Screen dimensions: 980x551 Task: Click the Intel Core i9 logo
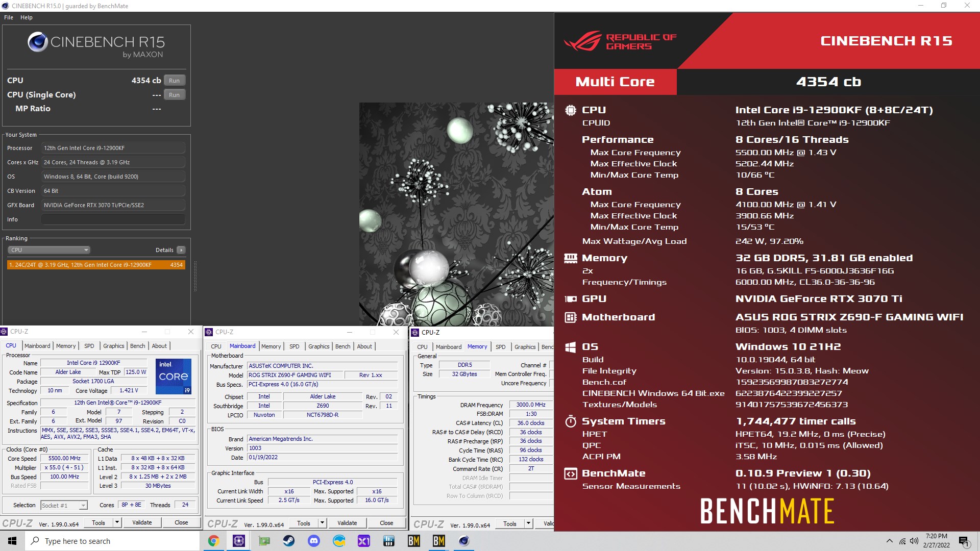click(174, 376)
